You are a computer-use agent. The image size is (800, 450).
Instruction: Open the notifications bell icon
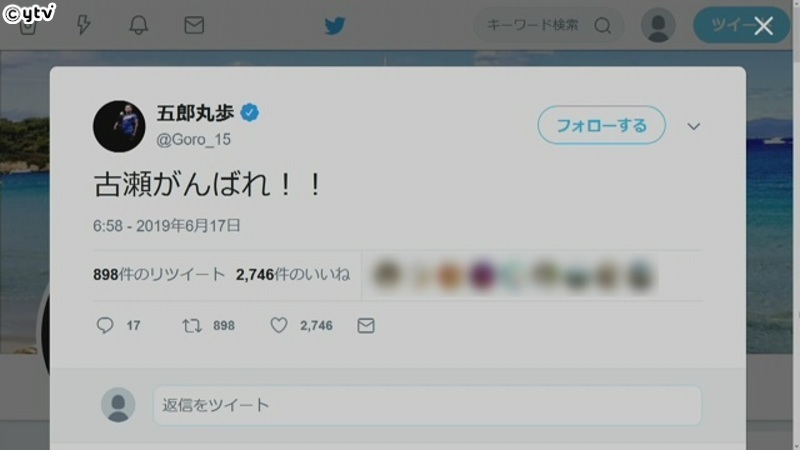(x=138, y=24)
